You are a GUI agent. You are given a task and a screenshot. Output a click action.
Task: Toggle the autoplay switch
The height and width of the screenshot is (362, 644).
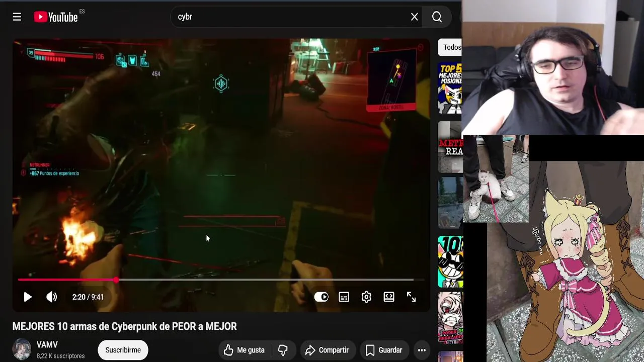click(x=321, y=297)
